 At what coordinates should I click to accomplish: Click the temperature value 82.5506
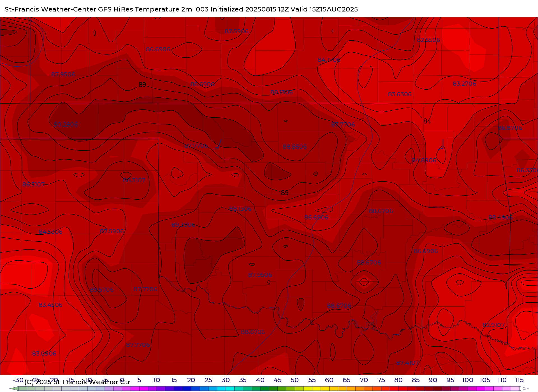point(428,40)
